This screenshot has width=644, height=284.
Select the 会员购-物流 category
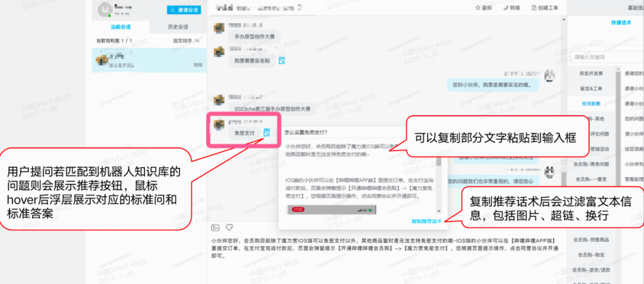592,255
